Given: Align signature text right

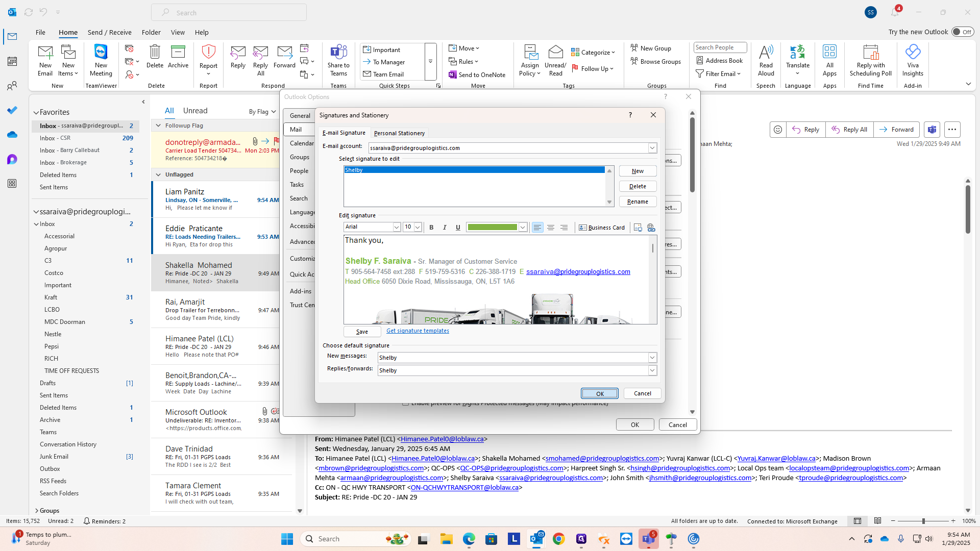Looking at the screenshot, I should click(564, 228).
